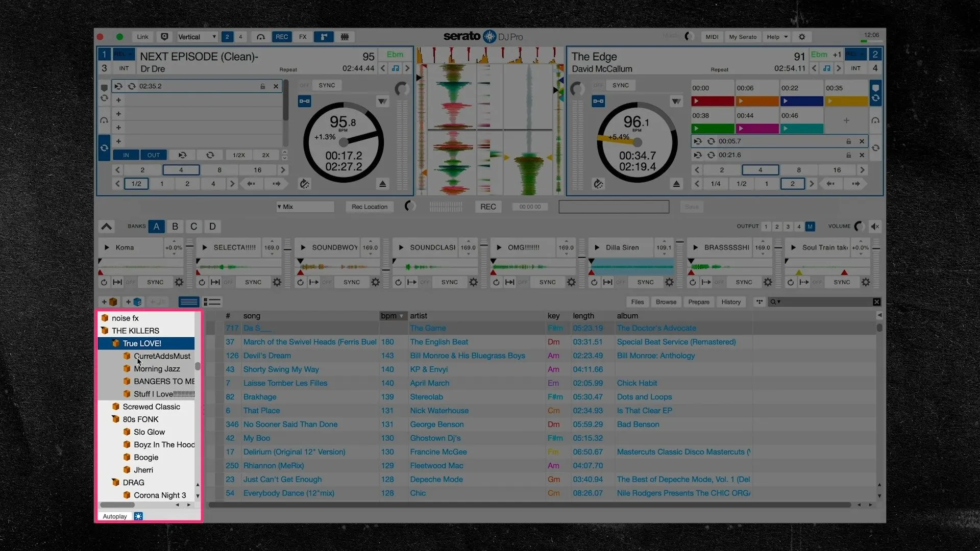This screenshot has width=980, height=551.
Task: Switch to the album art list view
Action: pyautogui.click(x=212, y=302)
